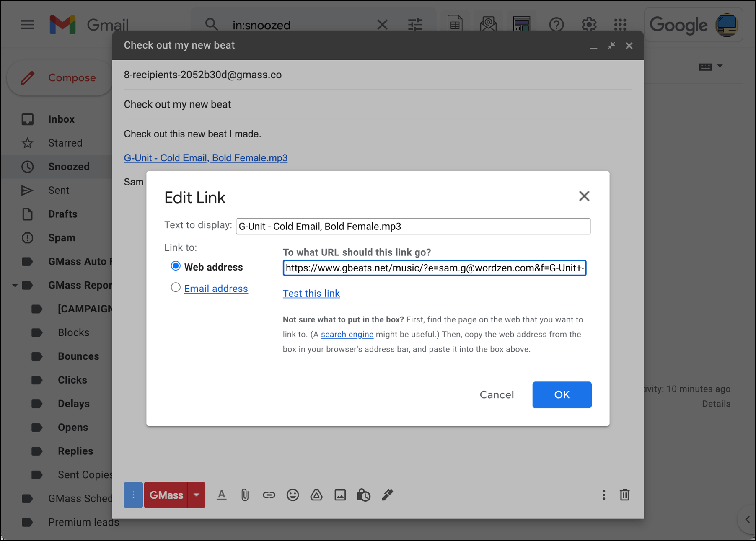Toggle confidential mode lock-clock icon
The image size is (756, 541).
(363, 495)
